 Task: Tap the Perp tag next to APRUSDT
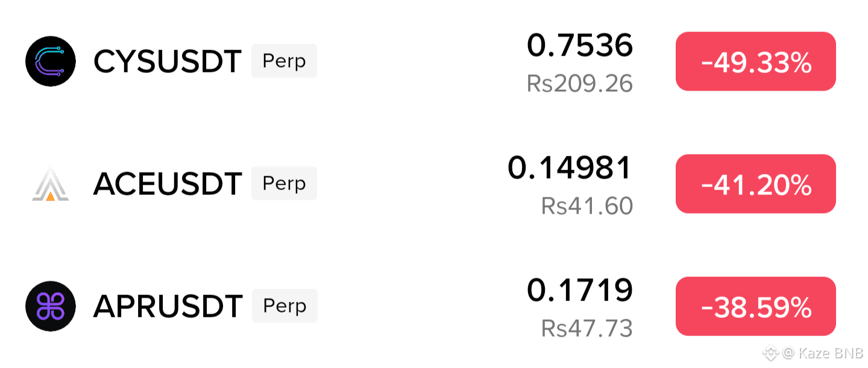tap(285, 306)
